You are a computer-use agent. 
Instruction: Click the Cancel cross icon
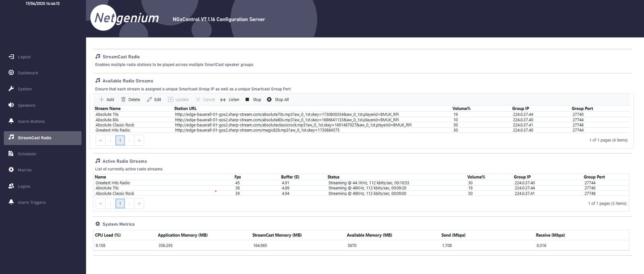tap(198, 100)
